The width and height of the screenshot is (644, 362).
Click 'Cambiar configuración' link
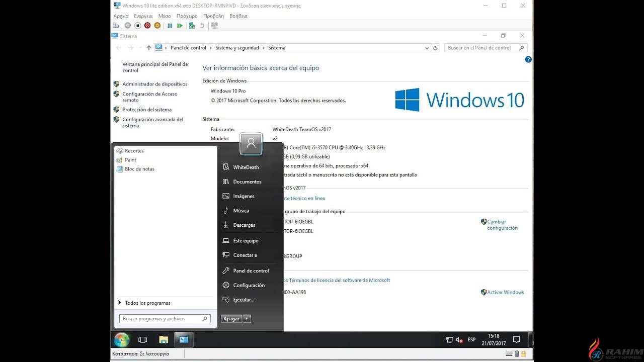pyautogui.click(x=502, y=225)
